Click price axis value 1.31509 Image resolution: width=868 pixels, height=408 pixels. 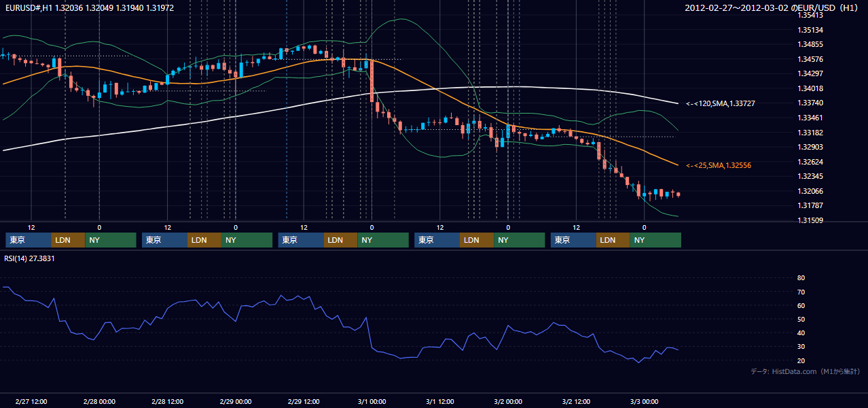tap(810, 220)
